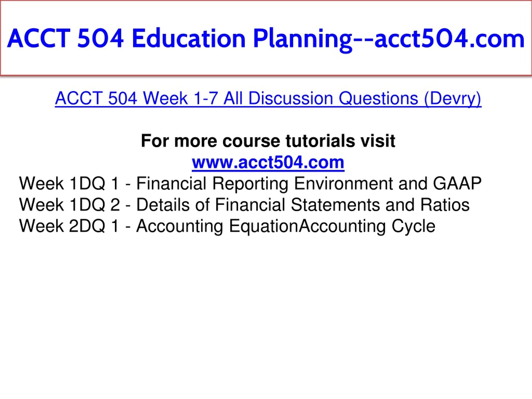Click the word 'Statements' in the second week line
532x399 pixels.
point(335,205)
